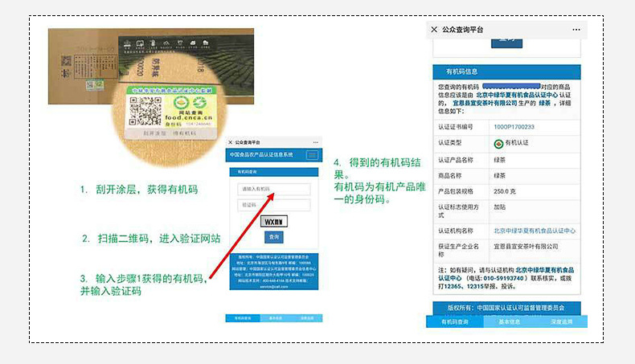This screenshot has width=635, height=364.
Task: Click the 验证码 input field
Action: point(274,205)
